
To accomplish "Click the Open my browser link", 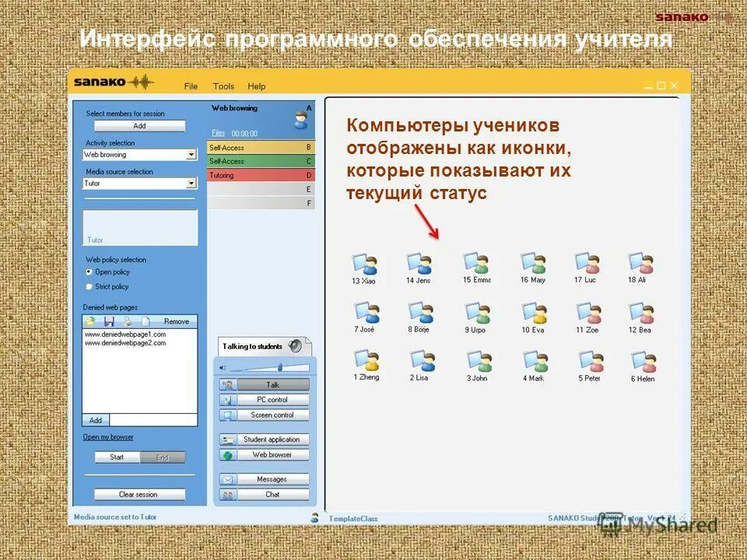I will pyautogui.click(x=108, y=437).
